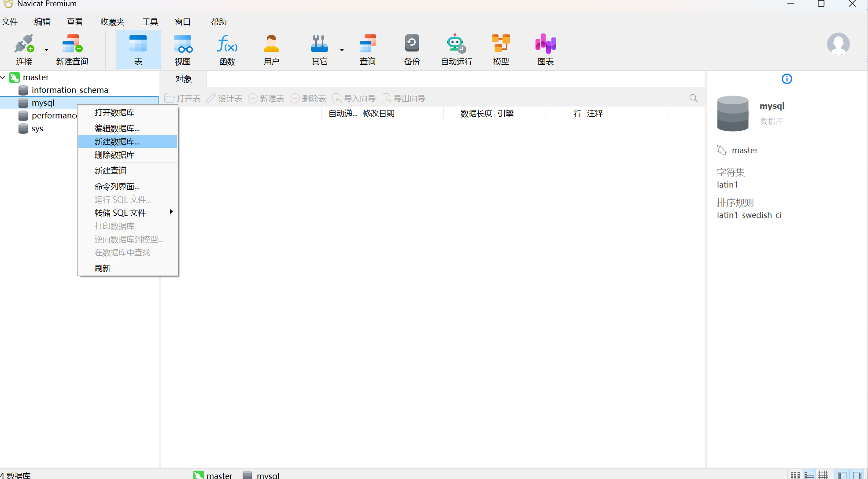
Task: Open the Tools menu in the menu bar
Action: (x=150, y=22)
